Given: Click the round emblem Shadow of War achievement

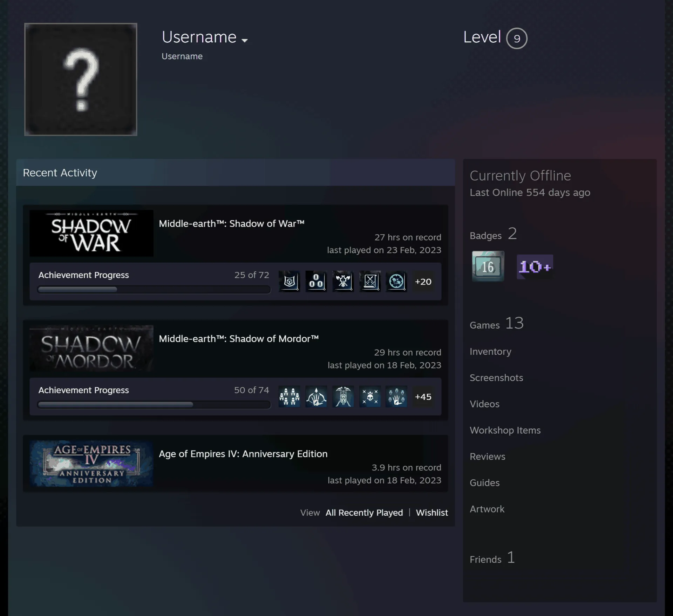Looking at the screenshot, I should click(396, 281).
